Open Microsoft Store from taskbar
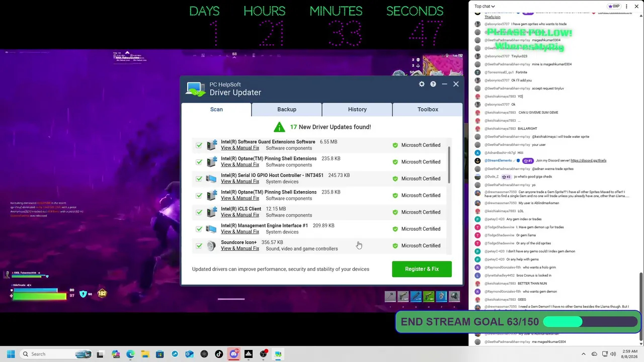Image resolution: width=644 pixels, height=362 pixels. click(160, 354)
